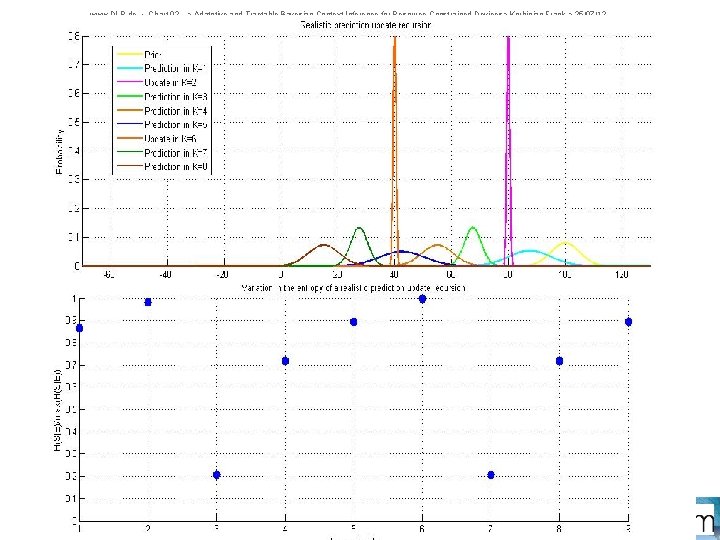Click the entropy data point at step 4
The width and height of the screenshot is (720, 540).
(285, 361)
